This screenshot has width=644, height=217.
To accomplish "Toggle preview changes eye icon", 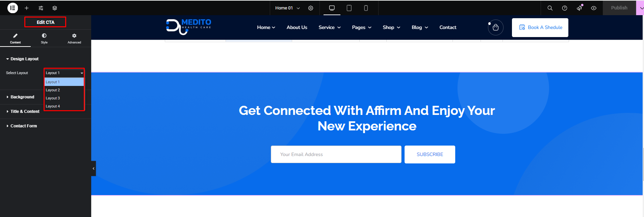I will click(594, 8).
